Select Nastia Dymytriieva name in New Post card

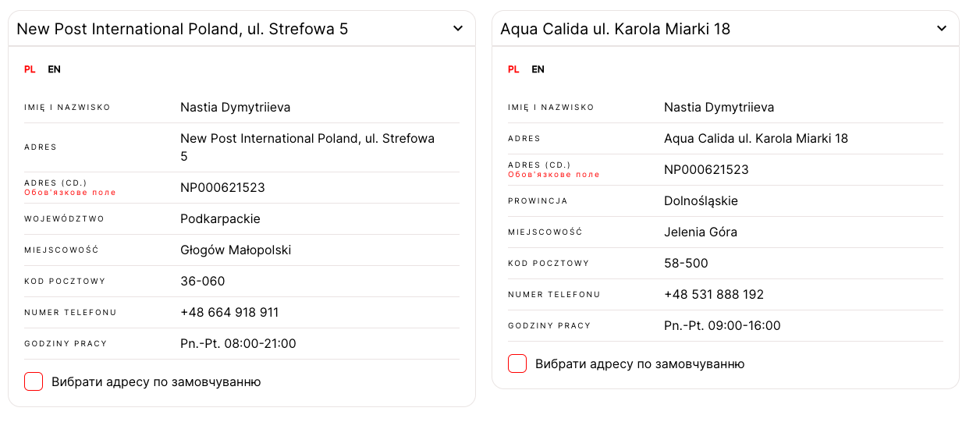235,108
